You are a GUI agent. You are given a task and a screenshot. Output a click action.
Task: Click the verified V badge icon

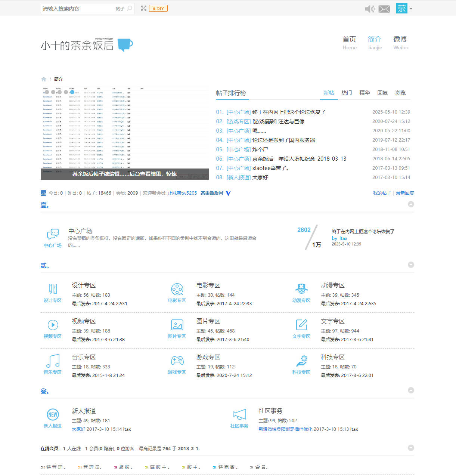coord(228,193)
